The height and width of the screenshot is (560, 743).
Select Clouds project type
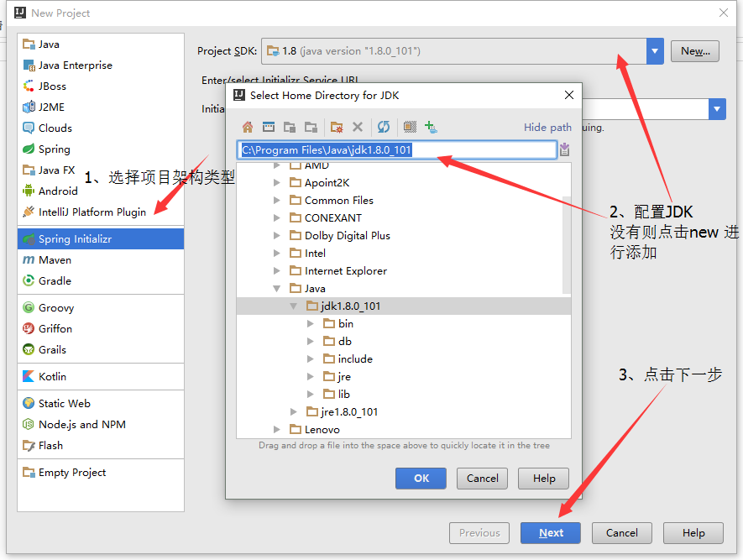coord(101,128)
